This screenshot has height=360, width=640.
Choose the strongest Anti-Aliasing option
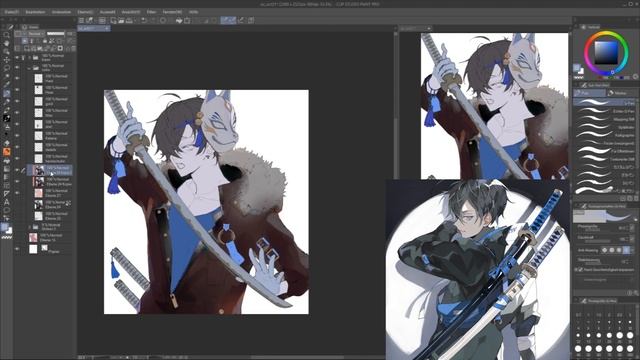coord(626,250)
